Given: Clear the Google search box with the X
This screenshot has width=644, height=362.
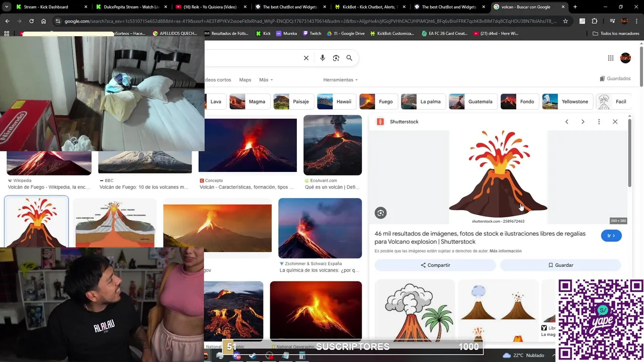Looking at the screenshot, I should tap(306, 58).
